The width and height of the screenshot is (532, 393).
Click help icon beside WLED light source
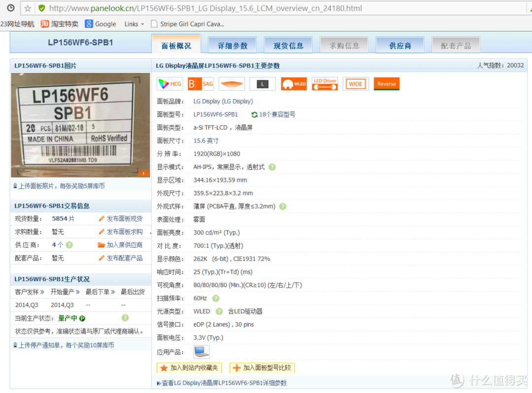click(219, 311)
